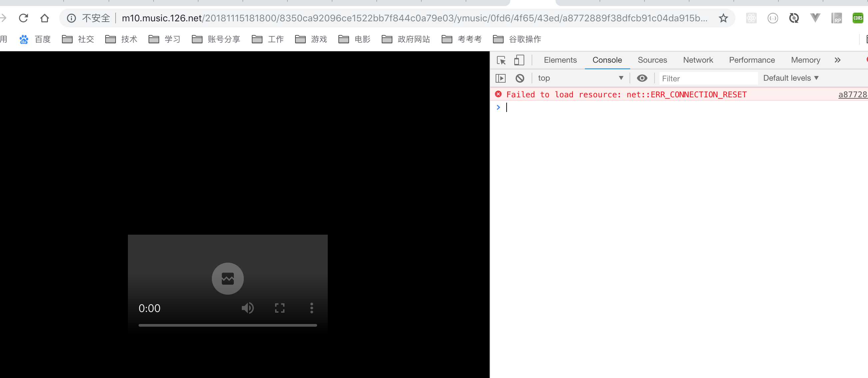
Task: Create a live expression with the eye icon
Action: coord(642,78)
